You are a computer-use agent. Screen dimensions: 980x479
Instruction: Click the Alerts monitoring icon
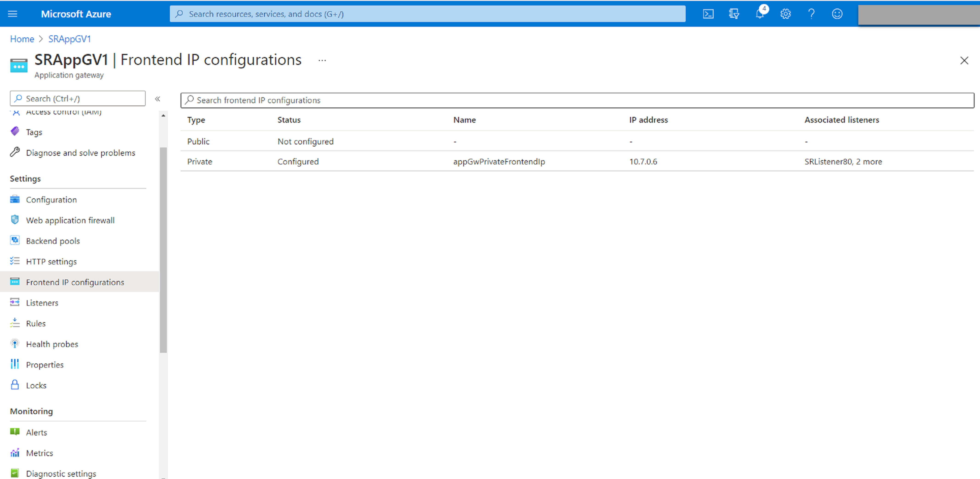pos(14,432)
